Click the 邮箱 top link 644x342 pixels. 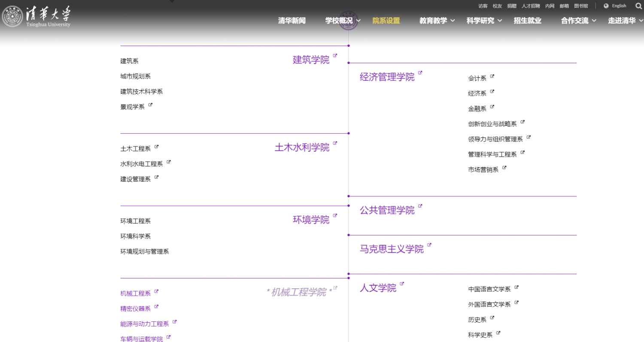point(564,6)
